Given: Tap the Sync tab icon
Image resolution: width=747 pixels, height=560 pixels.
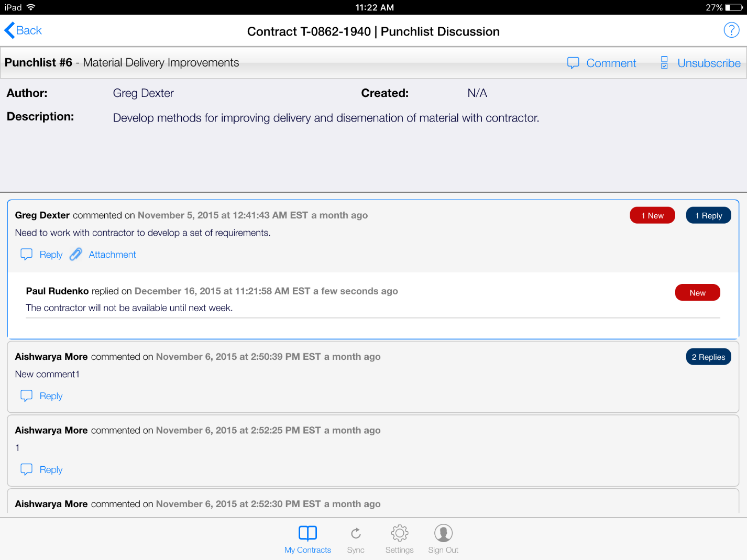Looking at the screenshot, I should 356,534.
